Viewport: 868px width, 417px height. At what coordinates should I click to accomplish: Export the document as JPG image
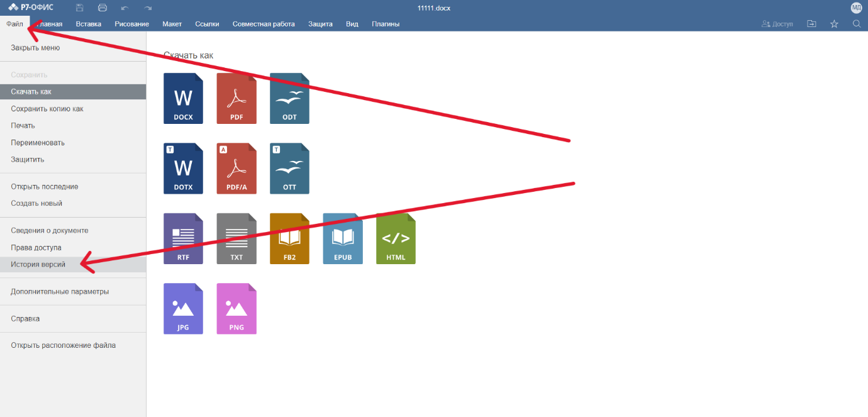click(183, 309)
